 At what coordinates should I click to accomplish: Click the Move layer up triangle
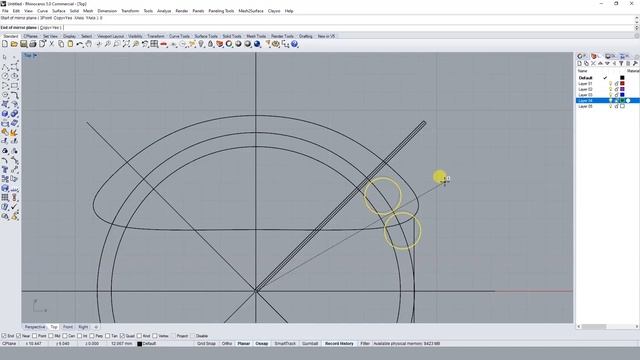[x=600, y=63]
